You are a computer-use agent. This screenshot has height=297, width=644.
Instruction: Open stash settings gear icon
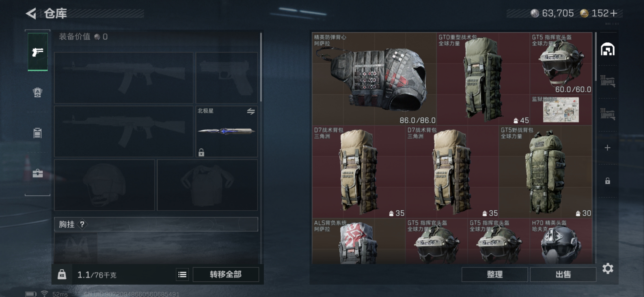(608, 268)
